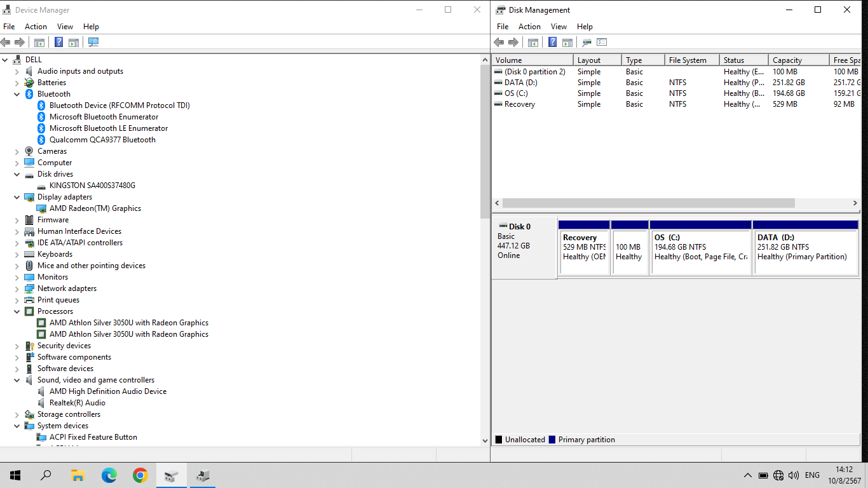Sort by Volume column header

(x=532, y=60)
